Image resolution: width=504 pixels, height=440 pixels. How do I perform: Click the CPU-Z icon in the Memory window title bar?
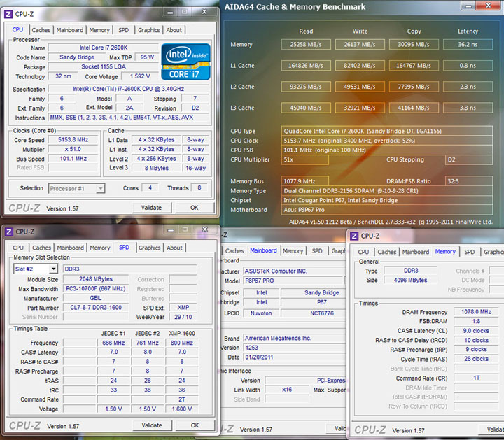(x=354, y=236)
